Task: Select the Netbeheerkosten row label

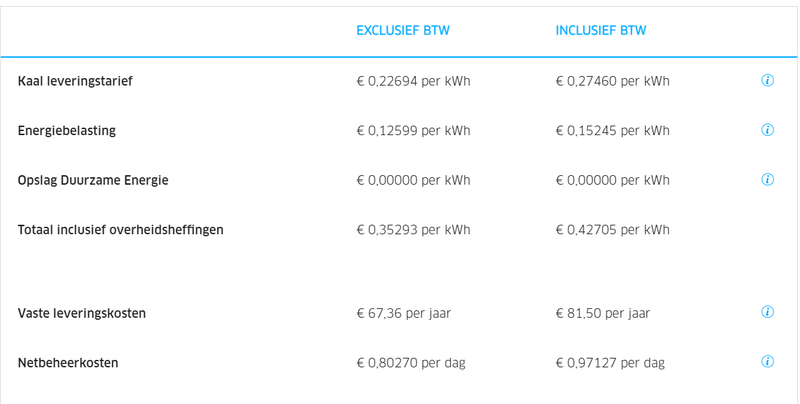Action: tap(68, 363)
